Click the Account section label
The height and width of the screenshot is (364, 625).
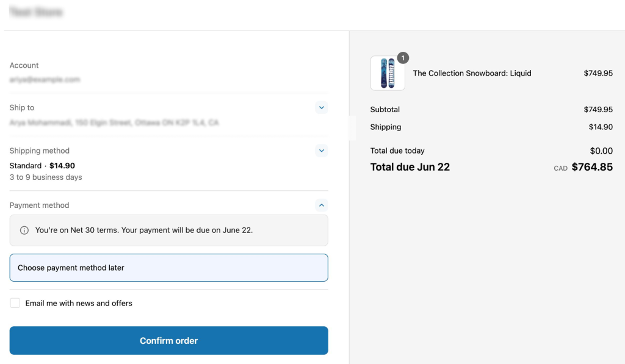tap(24, 65)
